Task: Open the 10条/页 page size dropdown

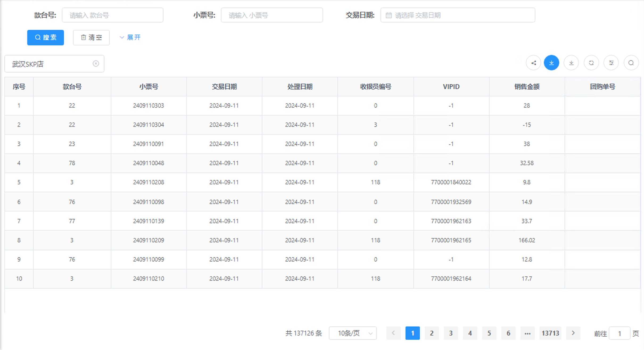Action: (353, 333)
